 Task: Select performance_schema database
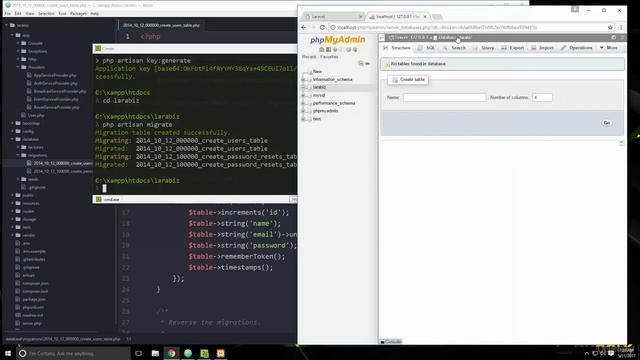(334, 103)
